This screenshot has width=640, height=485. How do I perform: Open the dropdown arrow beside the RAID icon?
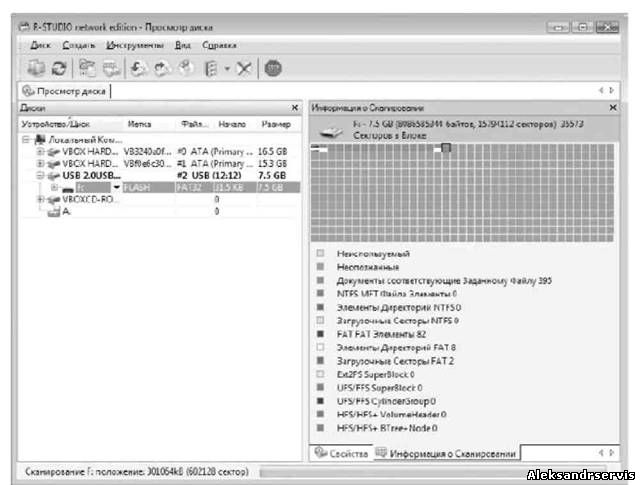click(227, 68)
